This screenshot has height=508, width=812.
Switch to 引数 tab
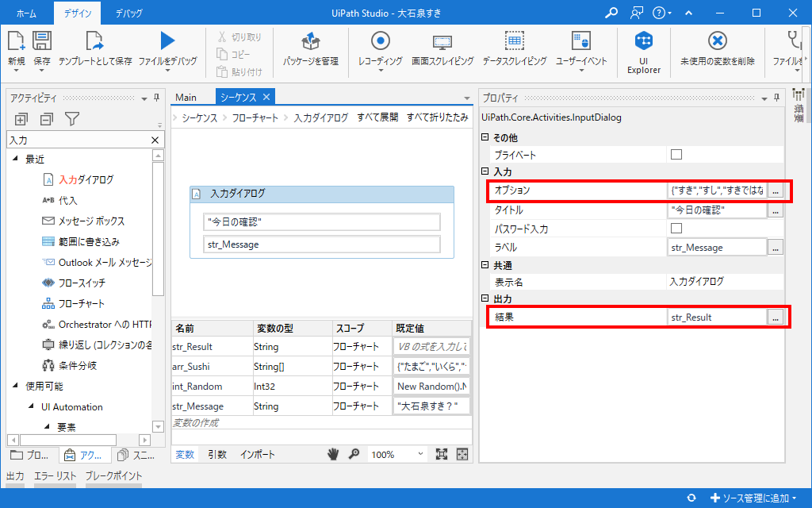(217, 454)
